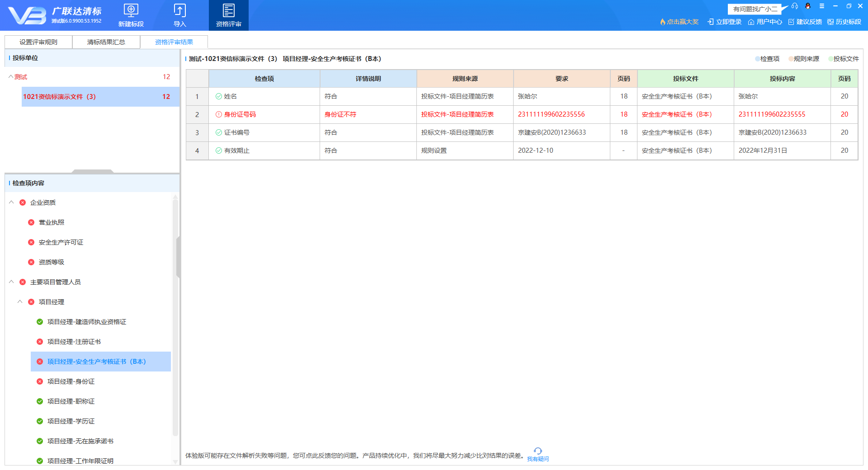Open 历史标段 history link
868x470 pixels.
844,22
